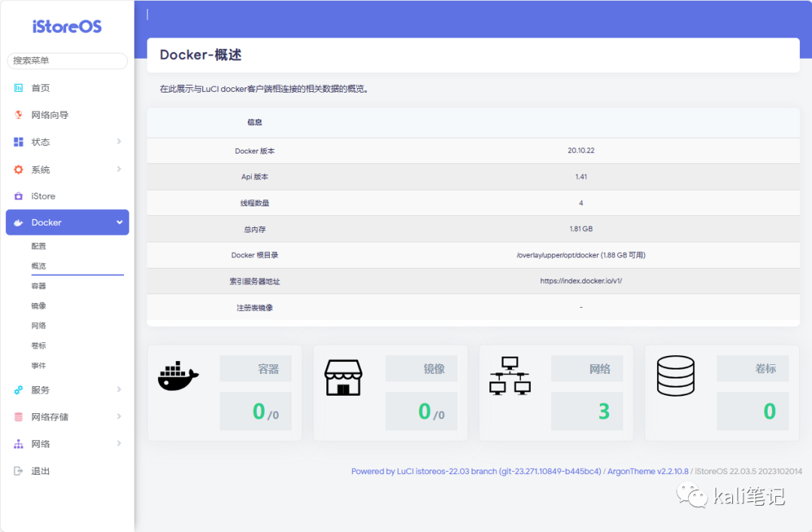Image resolution: width=812 pixels, height=532 pixels.
Task: Click the 网络 network tree icon
Action: (x=19, y=444)
